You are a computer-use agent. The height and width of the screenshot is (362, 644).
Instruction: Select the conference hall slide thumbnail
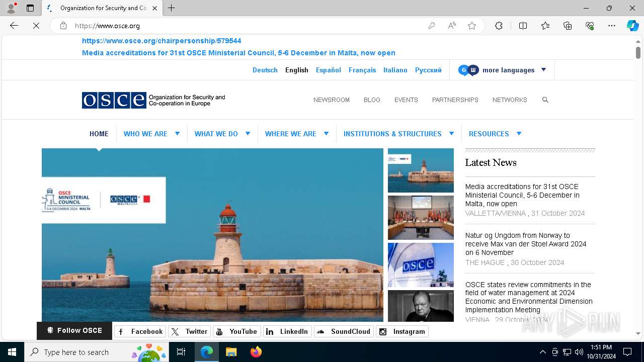[421, 218]
